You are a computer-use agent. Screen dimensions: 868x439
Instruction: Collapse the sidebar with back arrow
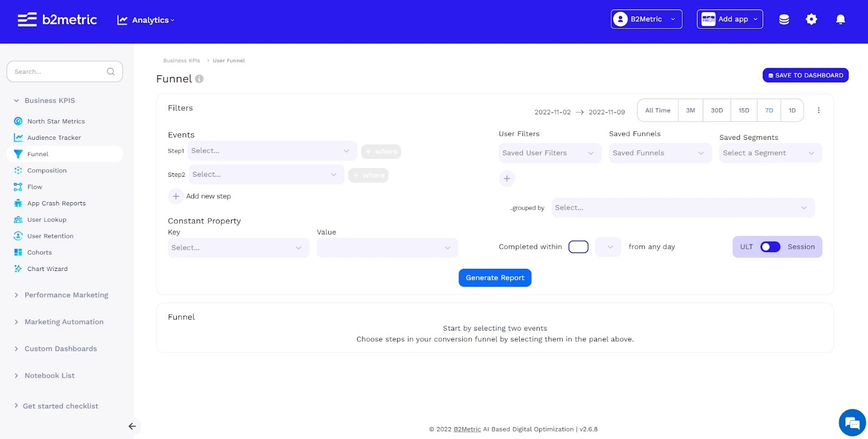pyautogui.click(x=132, y=427)
